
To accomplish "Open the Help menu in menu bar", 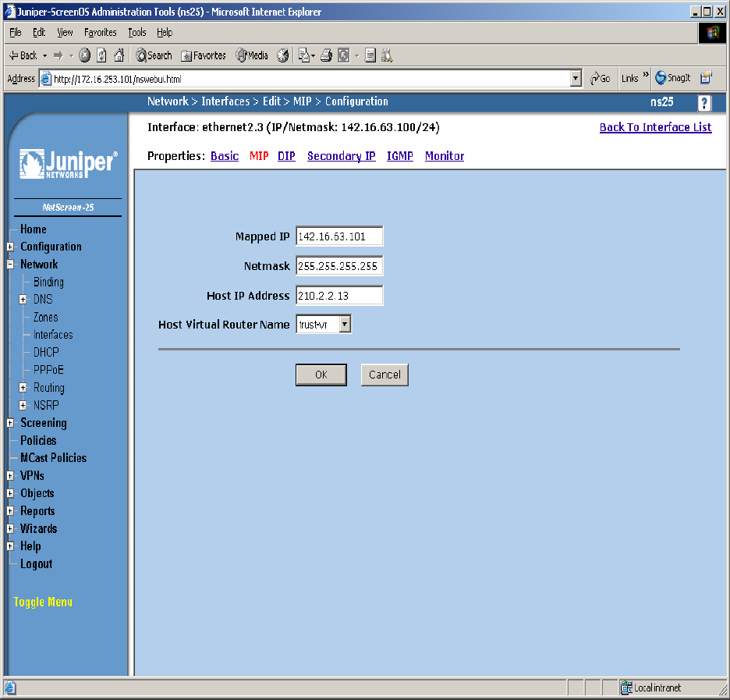I will [165, 32].
